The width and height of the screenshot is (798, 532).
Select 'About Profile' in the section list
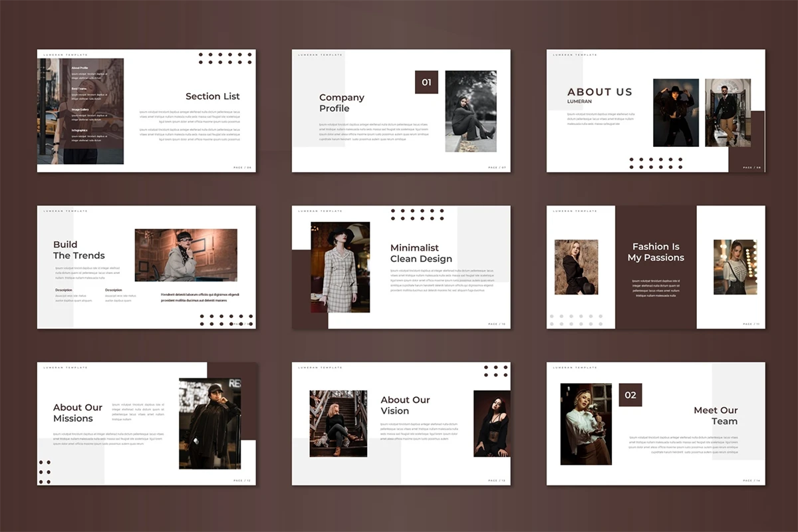pyautogui.click(x=80, y=68)
